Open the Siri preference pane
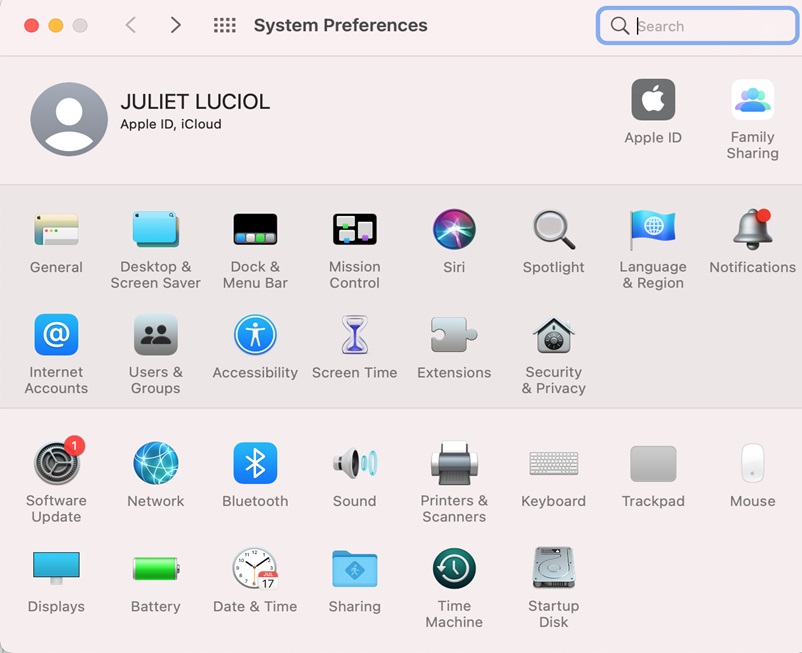 pyautogui.click(x=454, y=230)
